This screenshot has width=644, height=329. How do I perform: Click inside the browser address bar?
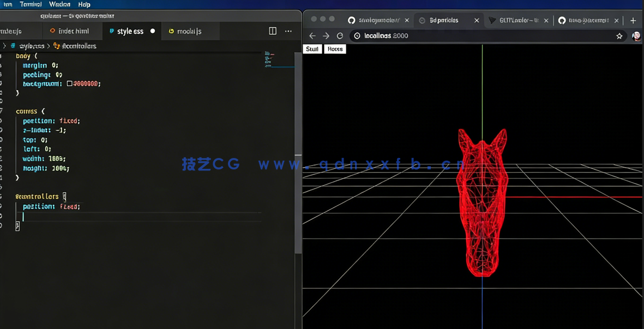point(409,35)
